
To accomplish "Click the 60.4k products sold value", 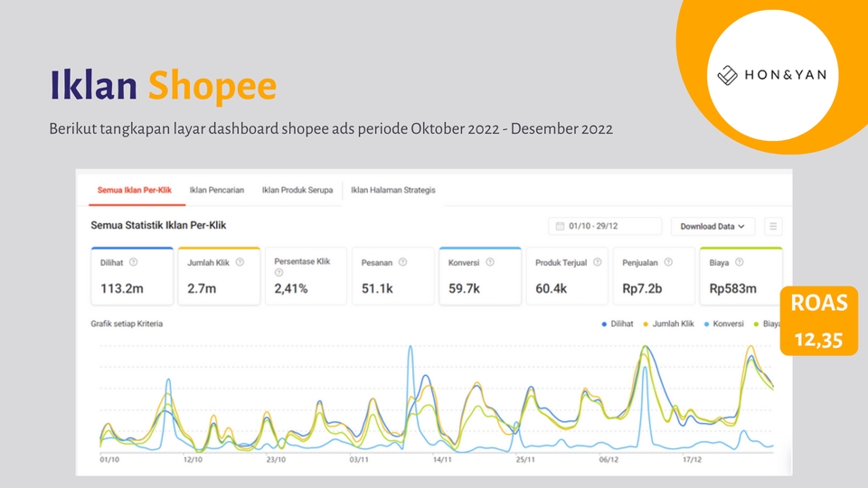I will coord(551,288).
